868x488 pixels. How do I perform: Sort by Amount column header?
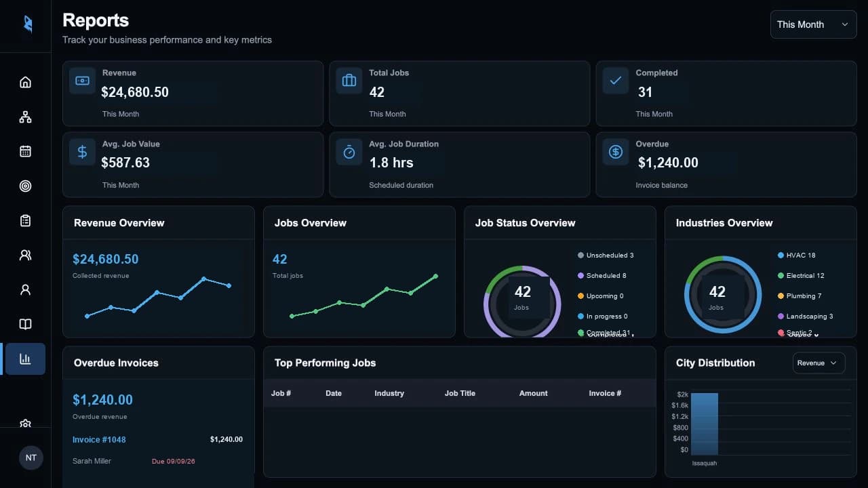tap(533, 393)
